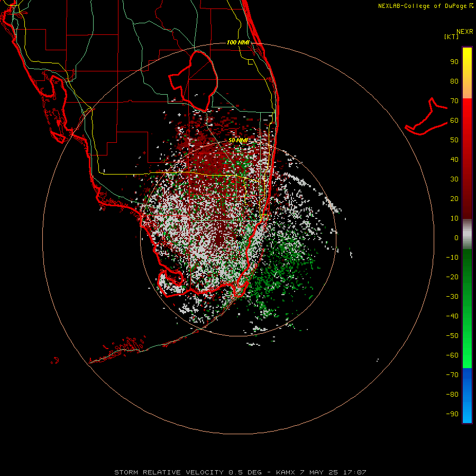Click the 50 NMI range ring label

tap(238, 140)
